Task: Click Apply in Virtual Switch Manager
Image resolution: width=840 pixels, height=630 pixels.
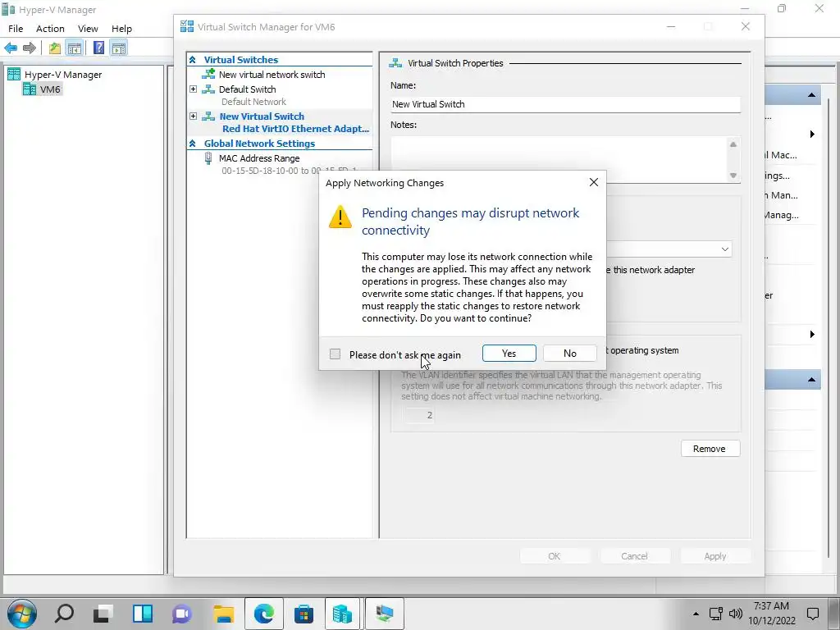Action: [x=715, y=556]
